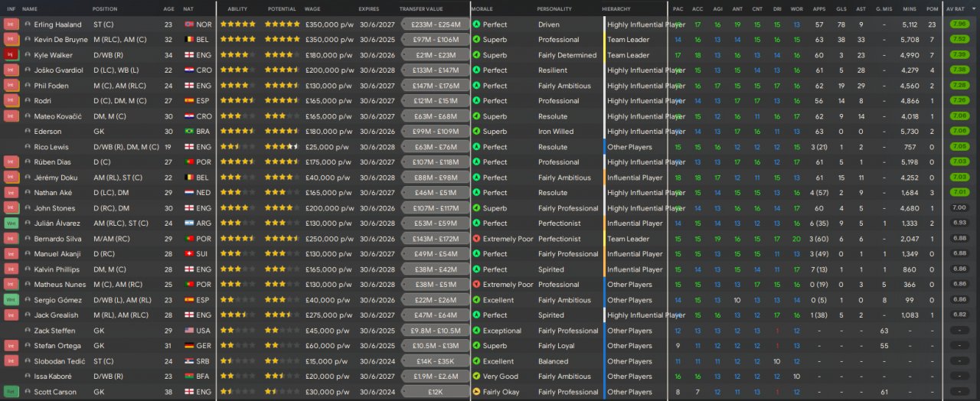The width and height of the screenshot is (980, 401).
Task: Click Nathan Aké's D (LC), DM position
Action: [114, 193]
